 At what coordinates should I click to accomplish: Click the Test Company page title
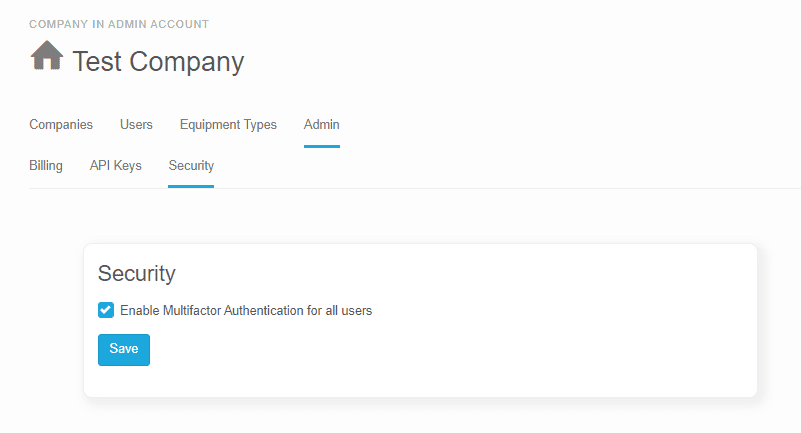[x=158, y=61]
